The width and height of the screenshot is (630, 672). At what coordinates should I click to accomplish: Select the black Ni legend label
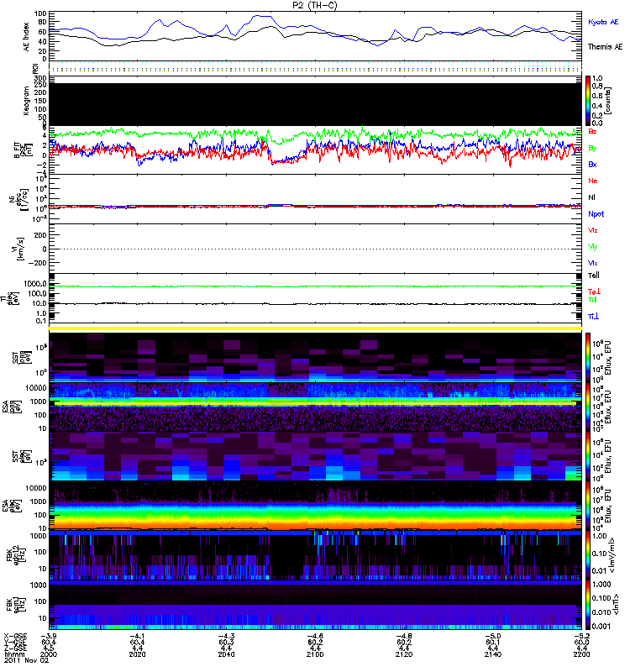[x=592, y=197]
